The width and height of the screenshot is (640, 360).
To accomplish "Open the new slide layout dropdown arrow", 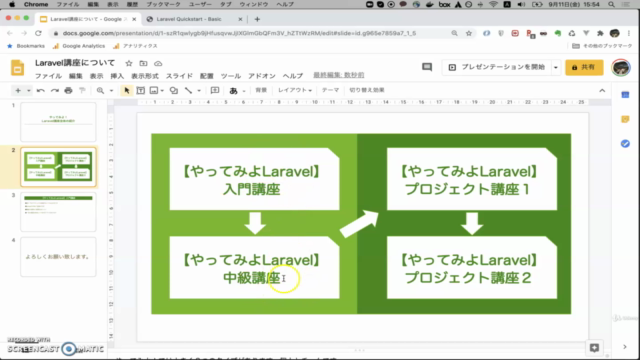I will click(x=29, y=91).
